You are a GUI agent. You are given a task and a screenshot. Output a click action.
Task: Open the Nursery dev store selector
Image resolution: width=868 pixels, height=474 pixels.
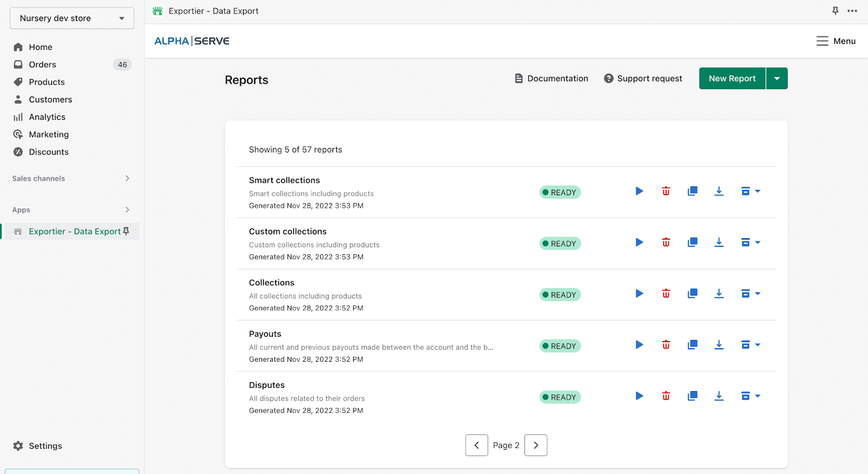[x=72, y=18]
